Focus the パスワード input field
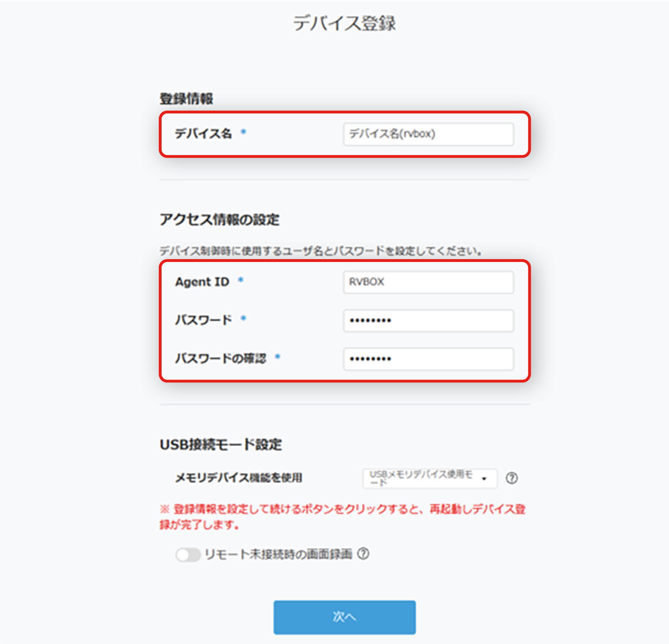Viewport: 669px width, 644px height. coord(428,320)
